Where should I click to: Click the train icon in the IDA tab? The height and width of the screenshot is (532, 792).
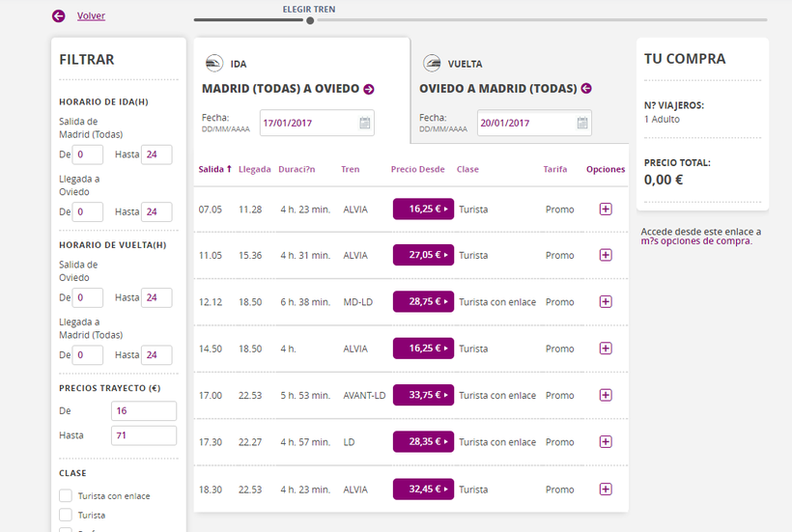tap(213, 64)
